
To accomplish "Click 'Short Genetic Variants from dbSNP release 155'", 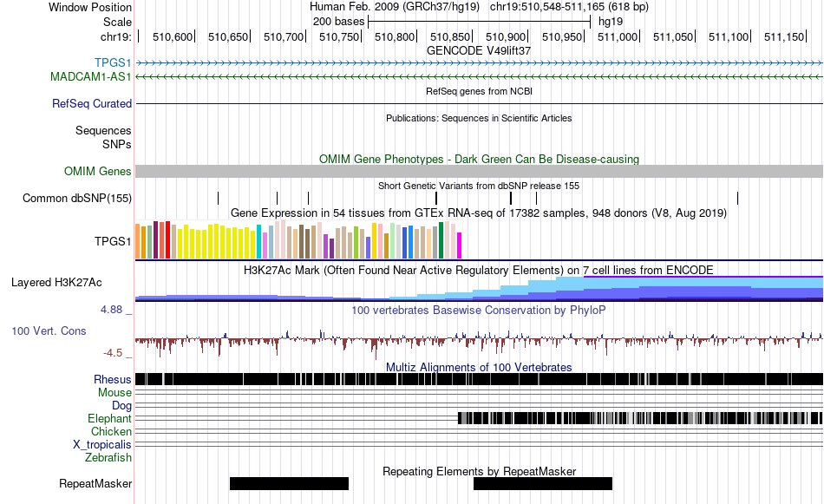I will (x=479, y=186).
